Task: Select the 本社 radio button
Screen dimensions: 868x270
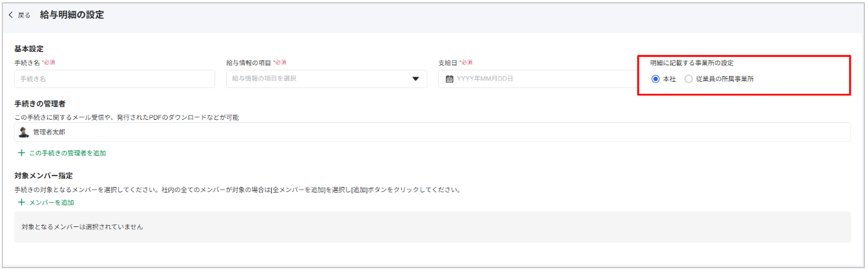Action: tap(655, 79)
